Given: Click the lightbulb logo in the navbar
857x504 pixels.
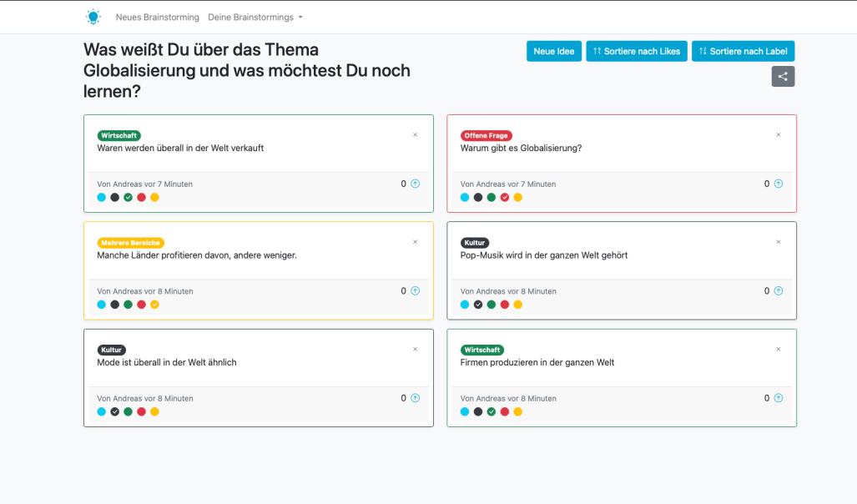Looking at the screenshot, I should click(x=93, y=17).
